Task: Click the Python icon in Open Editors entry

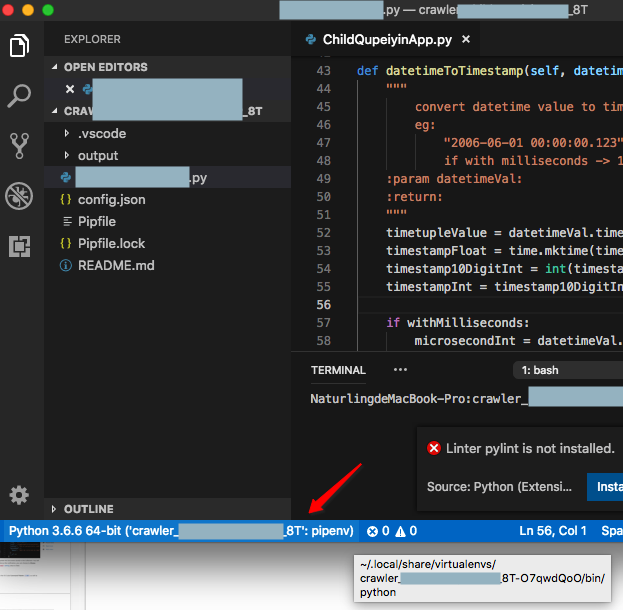Action: (87, 89)
